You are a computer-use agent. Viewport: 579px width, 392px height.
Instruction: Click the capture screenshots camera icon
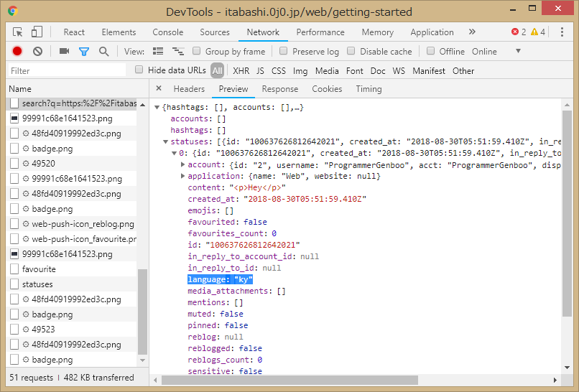point(64,52)
